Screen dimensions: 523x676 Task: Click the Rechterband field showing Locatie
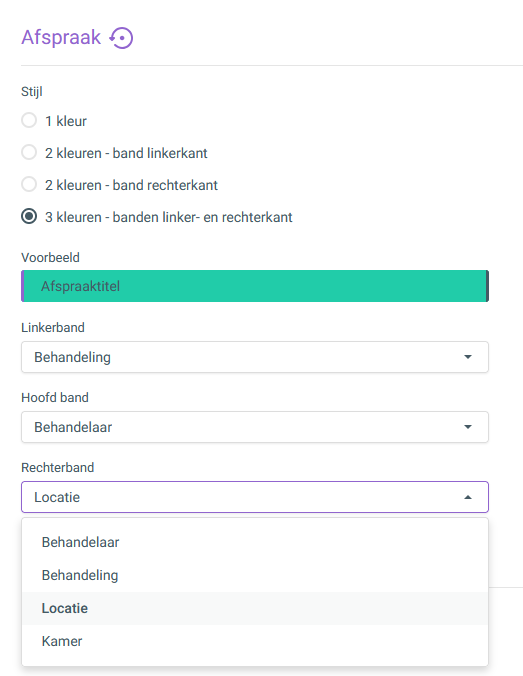click(x=255, y=497)
